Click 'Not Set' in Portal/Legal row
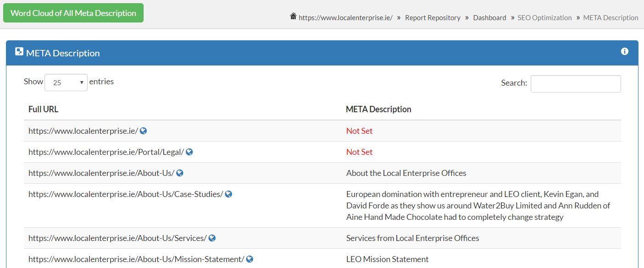The width and height of the screenshot is (644, 268). pos(359,152)
